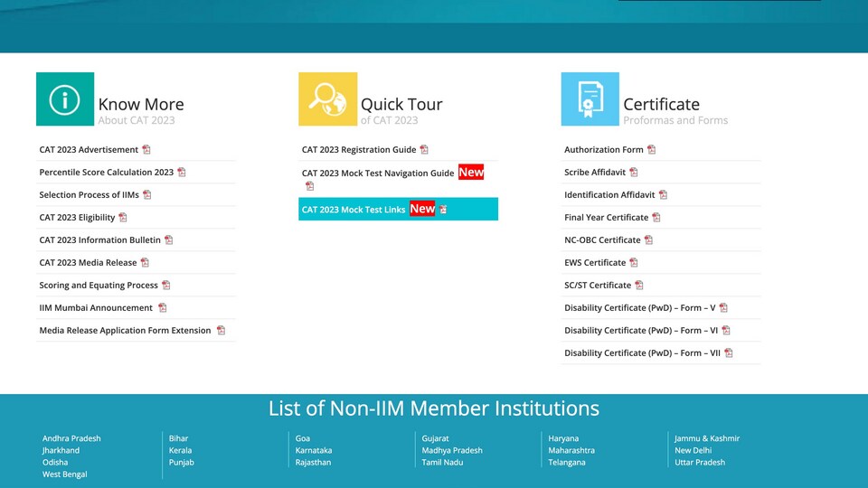Select Telangana in institutions list
The width and height of the screenshot is (868, 488).
pos(566,462)
